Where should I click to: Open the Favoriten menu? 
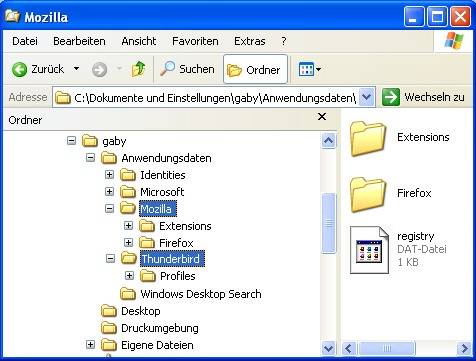click(195, 41)
